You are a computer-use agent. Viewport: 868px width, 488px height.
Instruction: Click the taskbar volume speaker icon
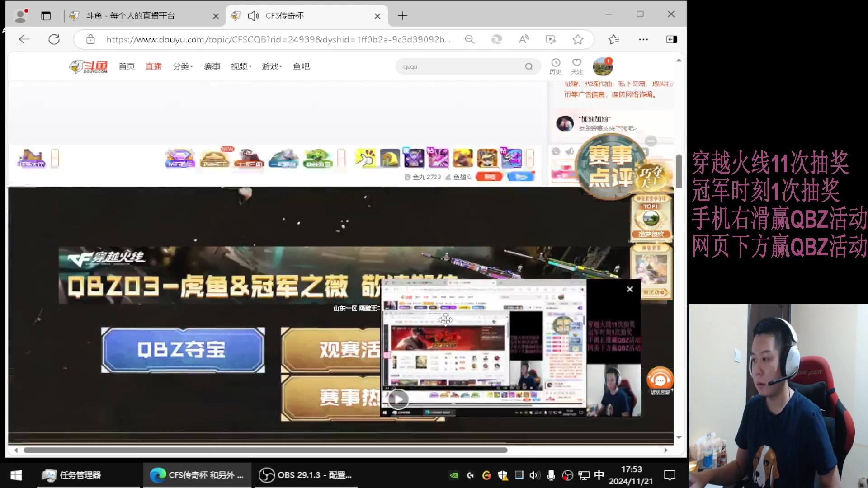point(534,475)
